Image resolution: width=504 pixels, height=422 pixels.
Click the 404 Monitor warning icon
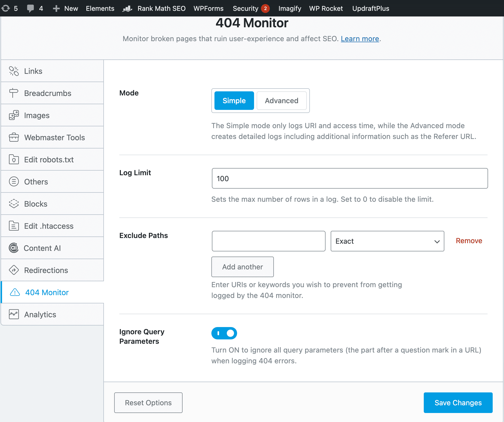(15, 292)
